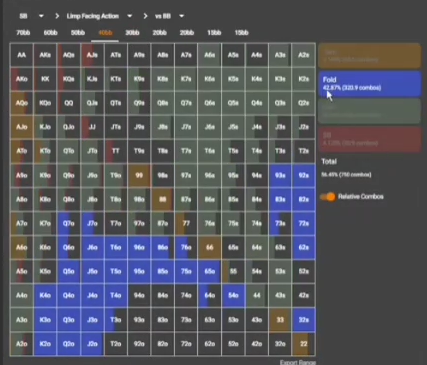427x365 pixels.
Task: Click the AQs hand cell
Action: [69, 55]
